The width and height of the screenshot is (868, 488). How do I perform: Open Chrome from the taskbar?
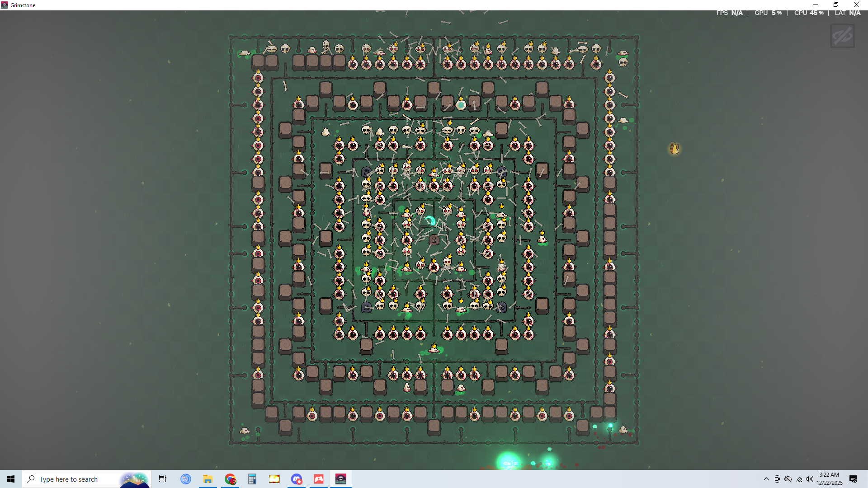coord(230,479)
